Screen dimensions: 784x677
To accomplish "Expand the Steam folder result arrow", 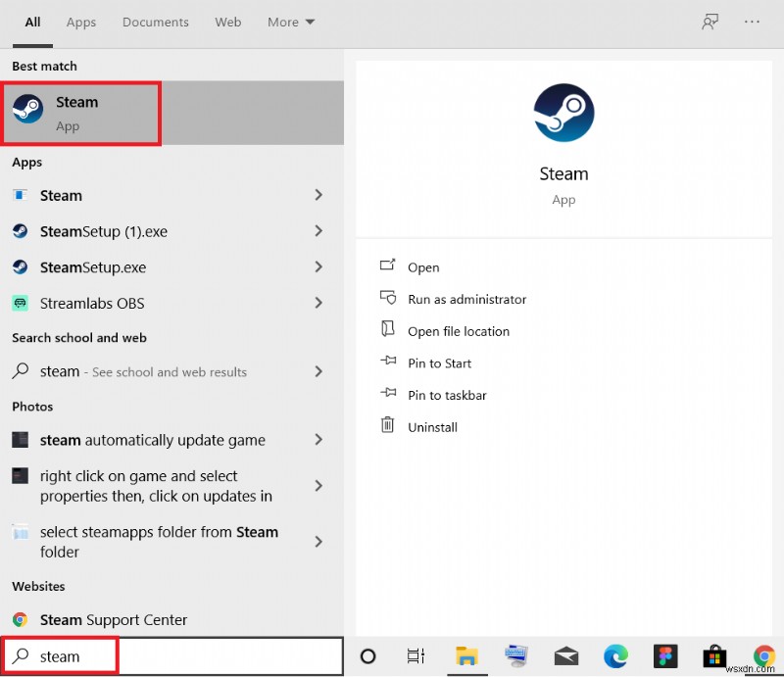I will (x=318, y=195).
